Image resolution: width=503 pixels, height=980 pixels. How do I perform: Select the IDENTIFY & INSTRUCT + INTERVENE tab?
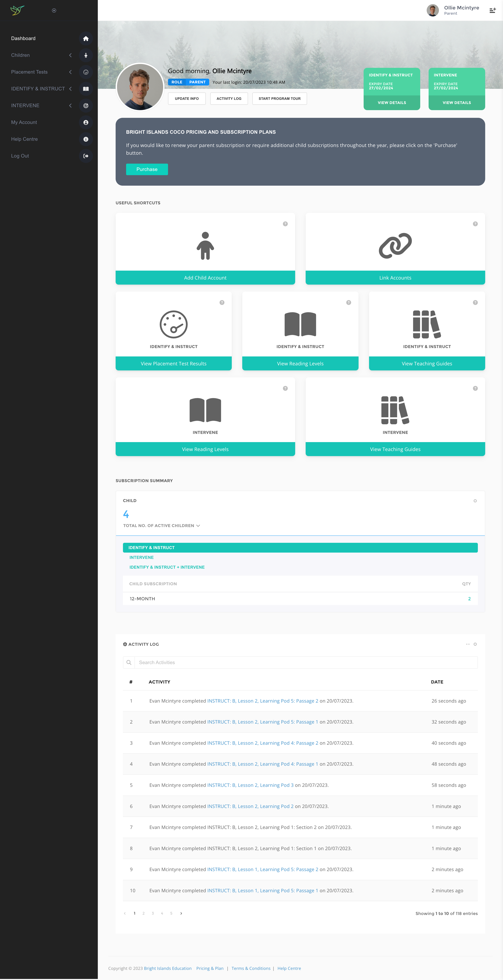(x=166, y=567)
